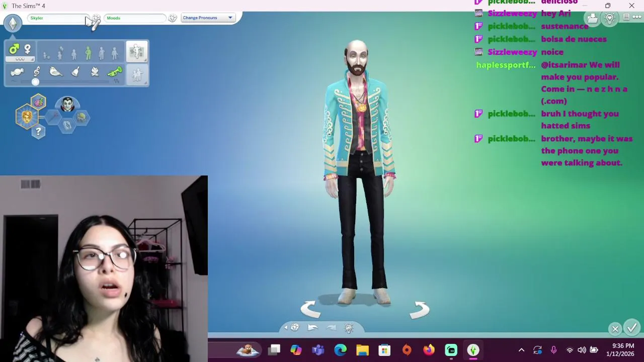Undo the last change
The image size is (644, 362).
(312, 328)
